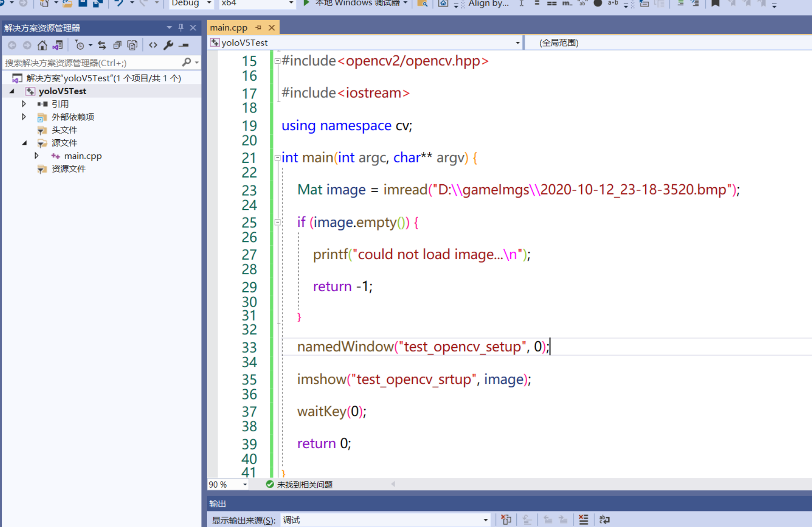Select the 头文件 folder in the tree

click(x=64, y=130)
